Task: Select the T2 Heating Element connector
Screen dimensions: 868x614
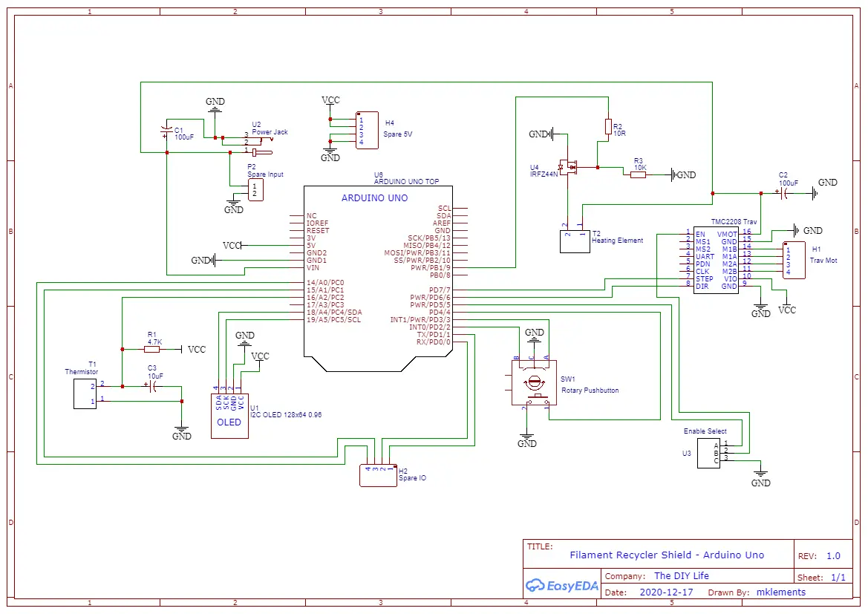Action: [x=574, y=241]
